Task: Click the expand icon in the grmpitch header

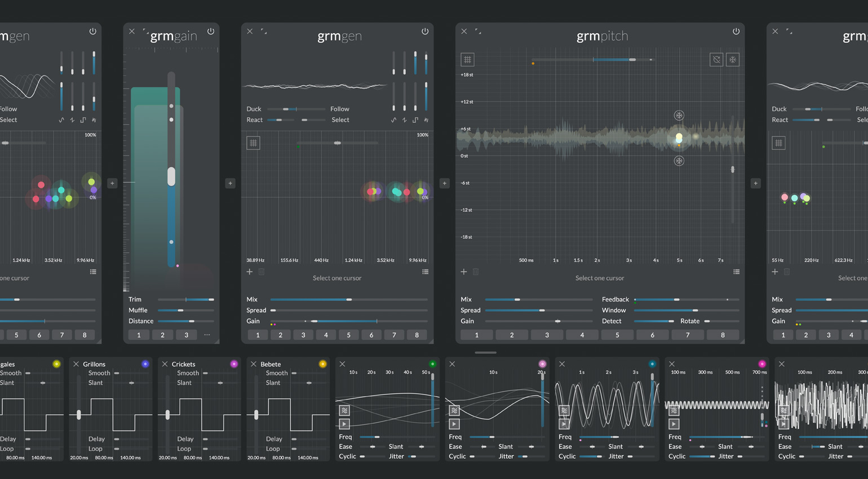Action: coord(478,32)
